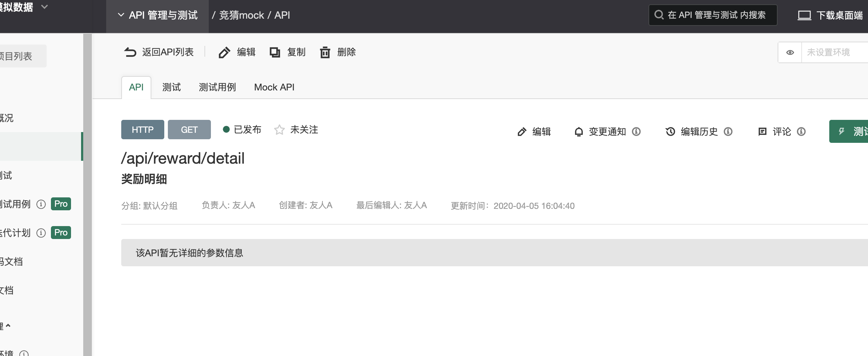Collapse the 管理 section in sidebar

click(7, 325)
